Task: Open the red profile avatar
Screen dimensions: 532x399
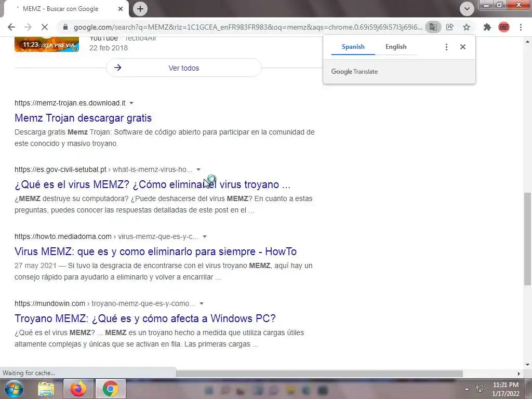Action: [x=504, y=27]
